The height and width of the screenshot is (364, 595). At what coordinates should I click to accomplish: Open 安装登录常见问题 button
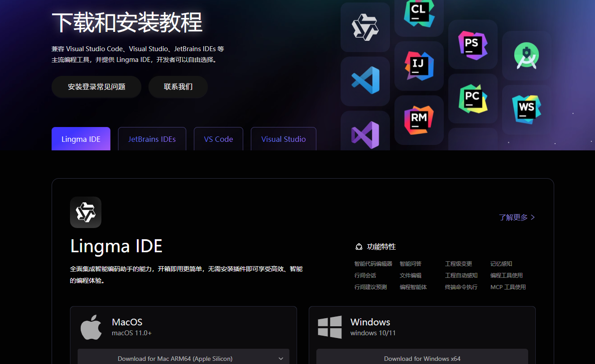pos(96,87)
